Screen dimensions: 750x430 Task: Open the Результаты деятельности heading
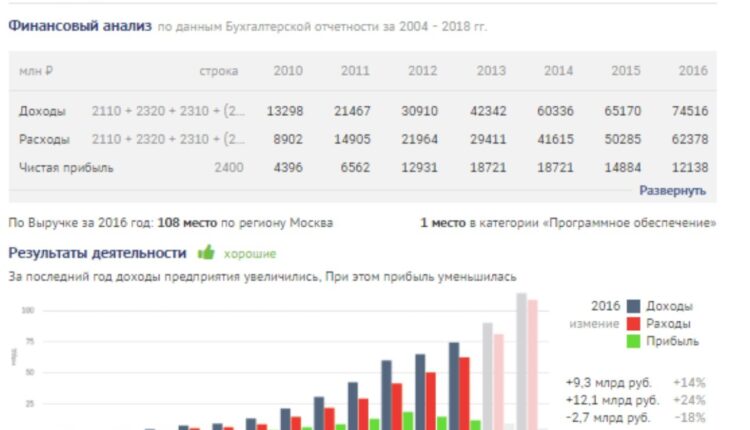[x=97, y=253]
